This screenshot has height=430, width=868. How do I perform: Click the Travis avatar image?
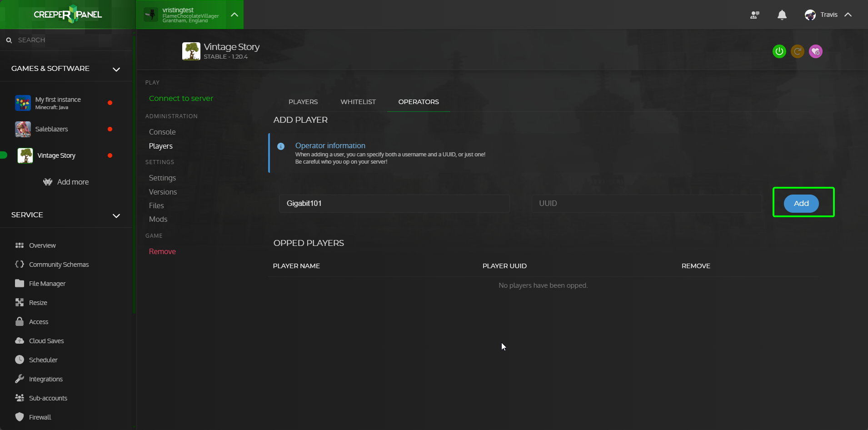pyautogui.click(x=810, y=15)
